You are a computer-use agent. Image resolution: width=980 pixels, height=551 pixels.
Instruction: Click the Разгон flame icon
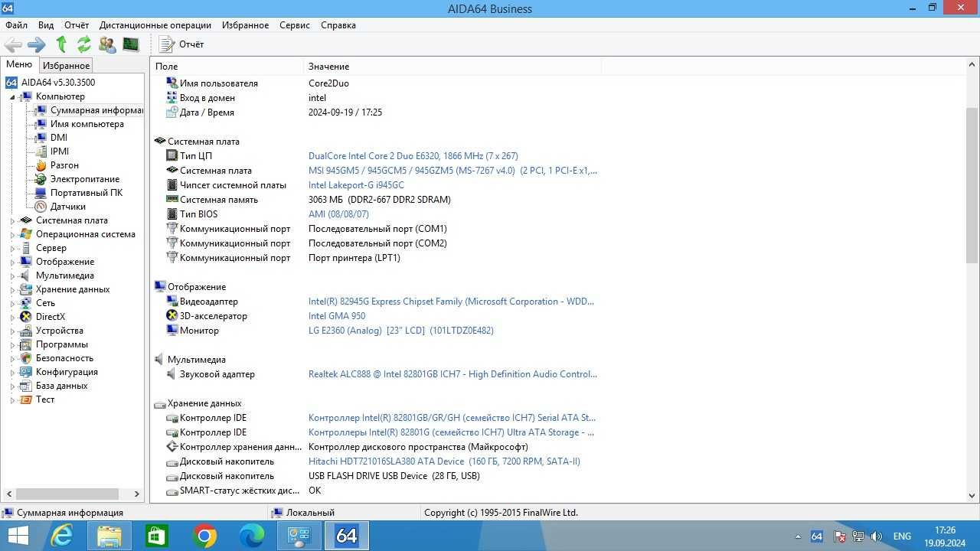pyautogui.click(x=41, y=165)
